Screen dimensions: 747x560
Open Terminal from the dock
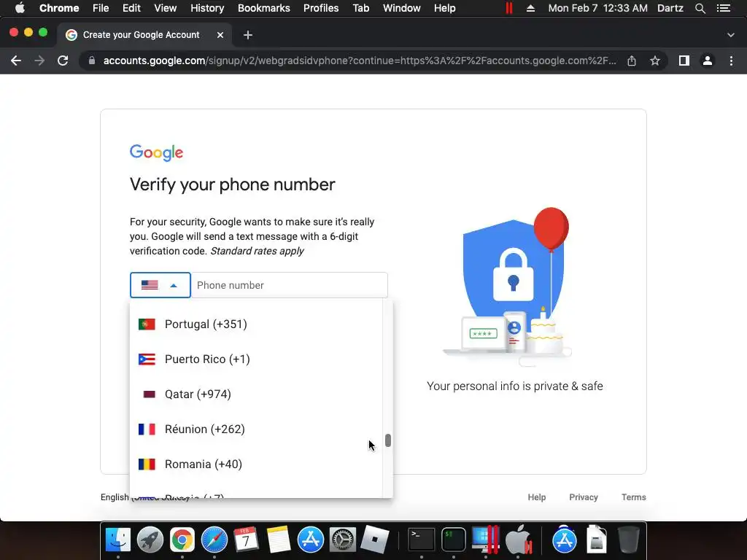(x=422, y=540)
